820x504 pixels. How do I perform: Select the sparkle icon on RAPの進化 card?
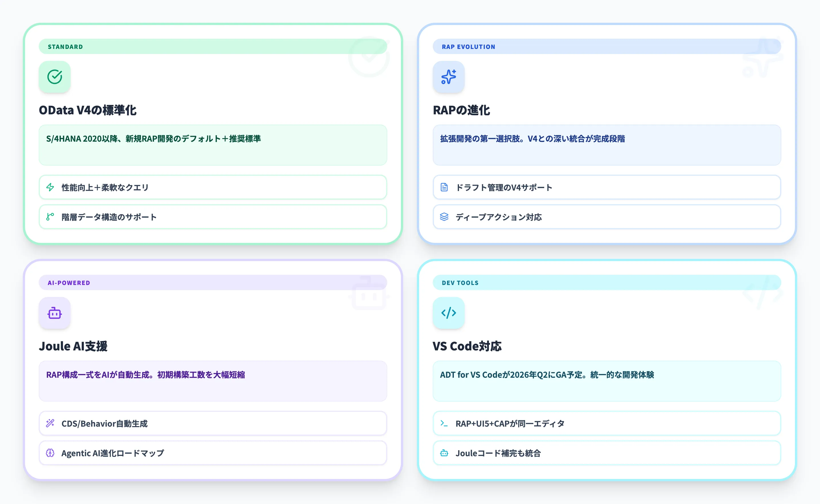coord(449,77)
